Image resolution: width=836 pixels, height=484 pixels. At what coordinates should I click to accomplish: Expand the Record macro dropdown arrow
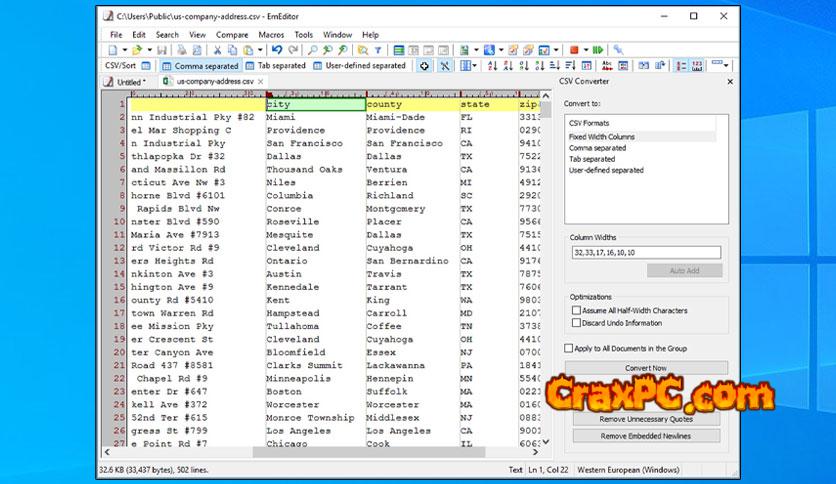[x=585, y=49]
